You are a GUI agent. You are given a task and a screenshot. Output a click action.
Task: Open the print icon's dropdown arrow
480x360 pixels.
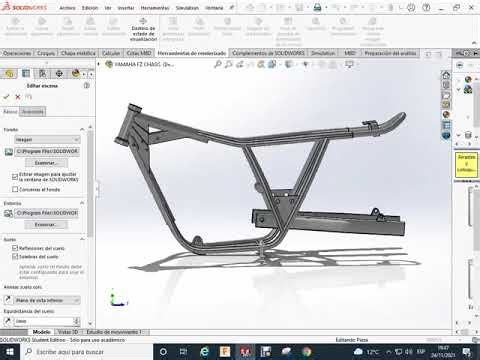(326, 7)
